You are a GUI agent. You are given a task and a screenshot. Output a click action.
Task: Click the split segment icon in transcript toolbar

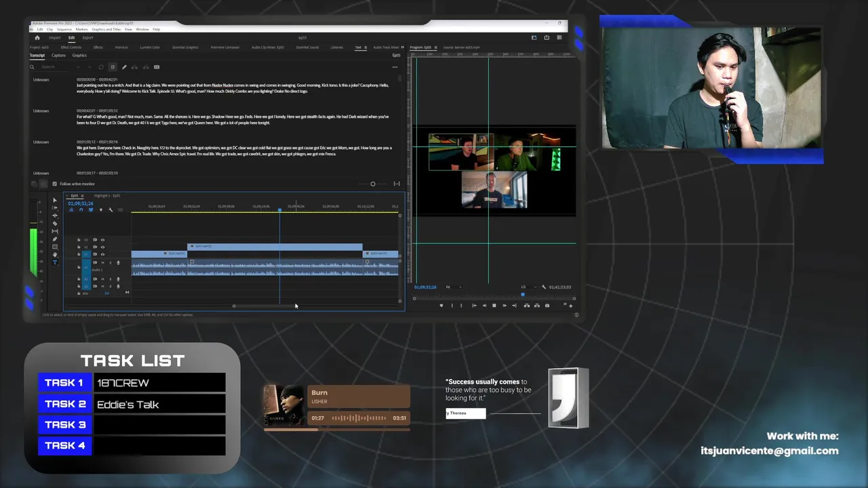146,67
